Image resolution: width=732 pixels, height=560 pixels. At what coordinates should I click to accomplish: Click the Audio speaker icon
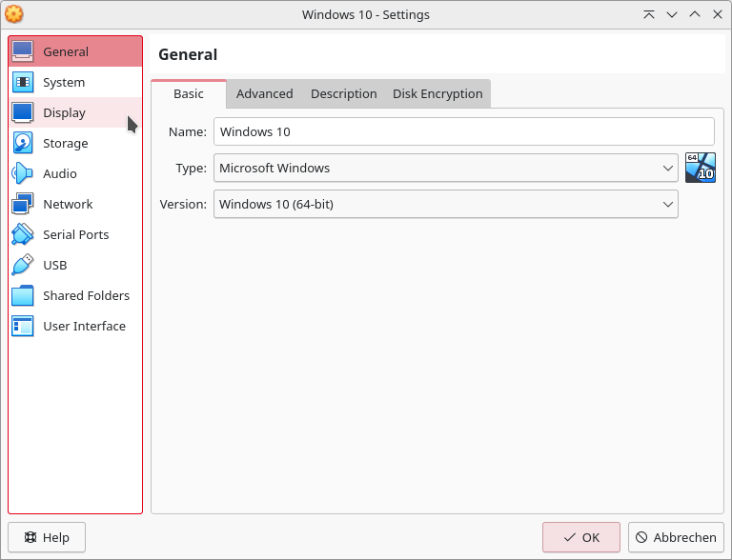click(23, 173)
